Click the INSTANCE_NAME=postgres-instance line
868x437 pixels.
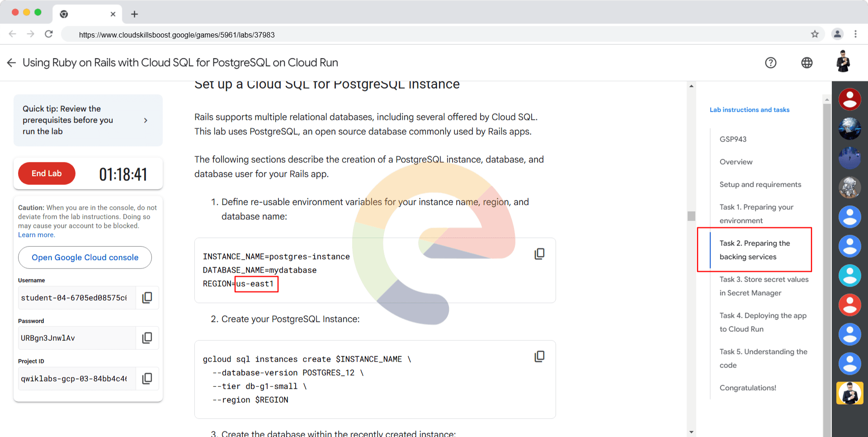pos(276,257)
